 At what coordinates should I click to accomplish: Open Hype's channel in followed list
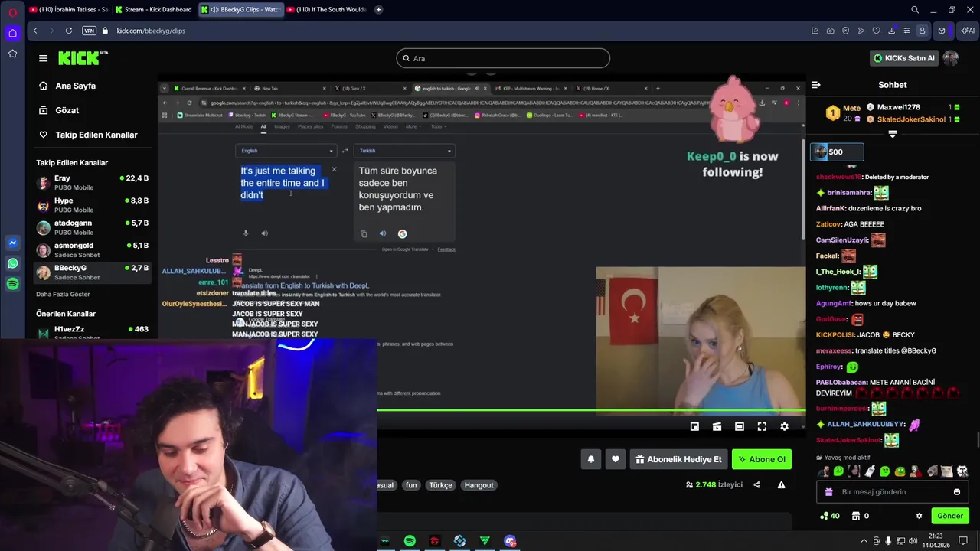coord(92,204)
